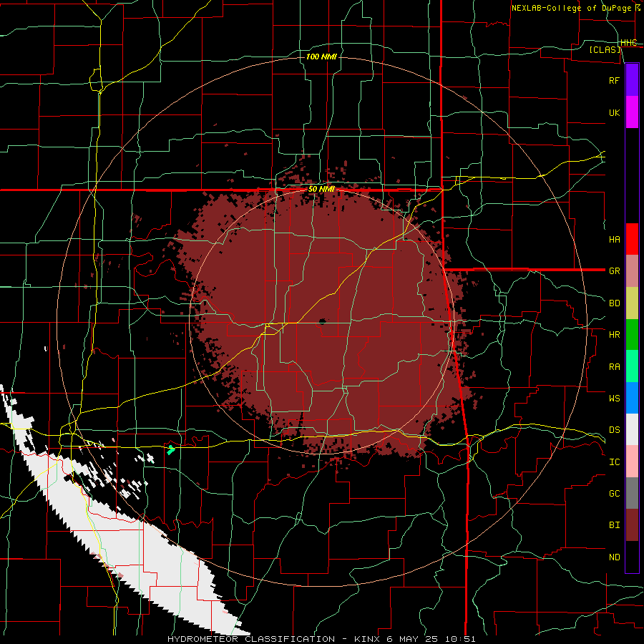Click the 'RA' legend label

tap(615, 367)
